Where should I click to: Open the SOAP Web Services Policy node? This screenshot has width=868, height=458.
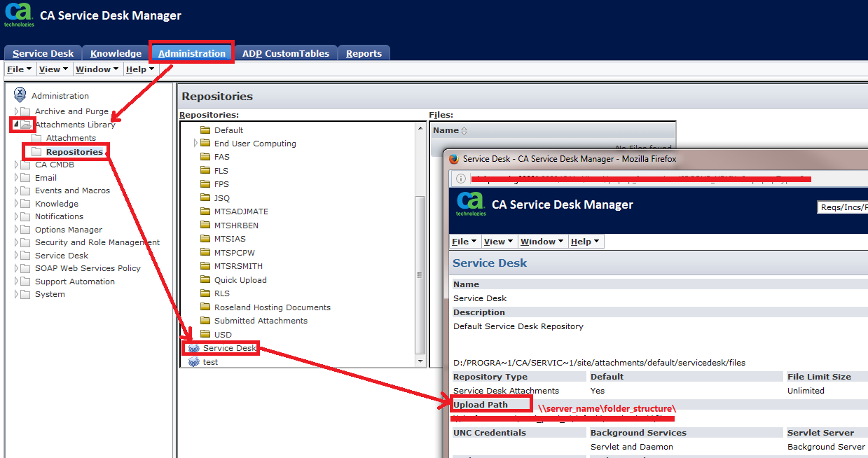[88, 268]
